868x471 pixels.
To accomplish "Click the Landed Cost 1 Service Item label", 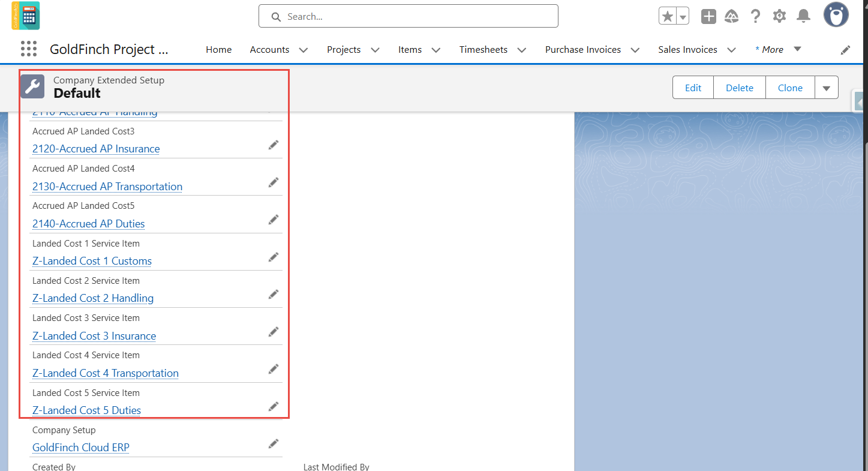I will click(x=86, y=244).
